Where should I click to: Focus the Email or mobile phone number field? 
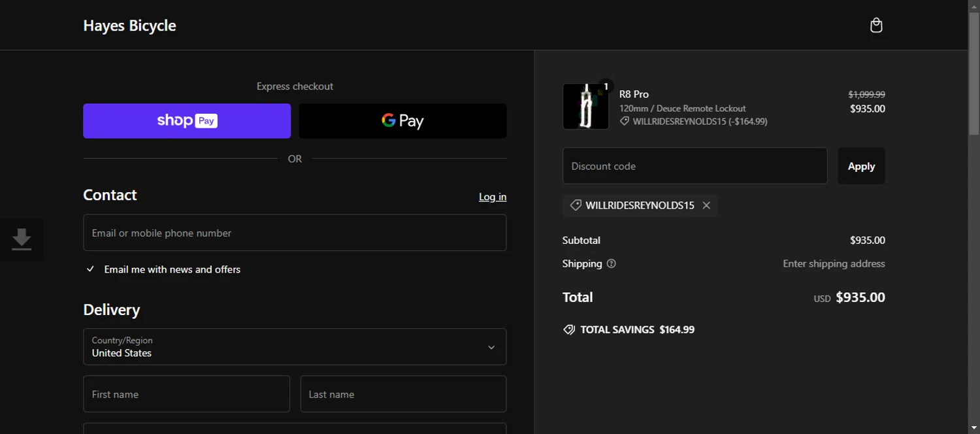[295, 233]
